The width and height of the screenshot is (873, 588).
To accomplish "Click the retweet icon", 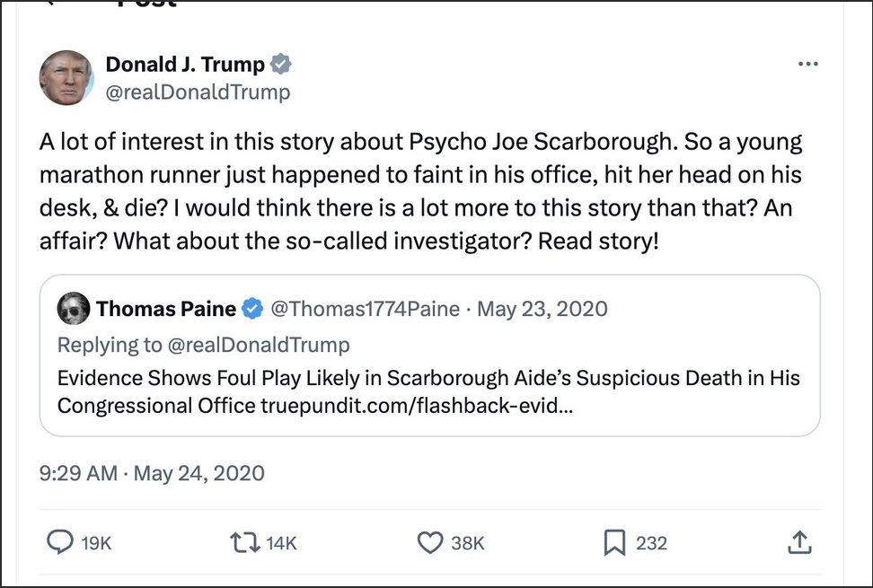I will coord(242,542).
